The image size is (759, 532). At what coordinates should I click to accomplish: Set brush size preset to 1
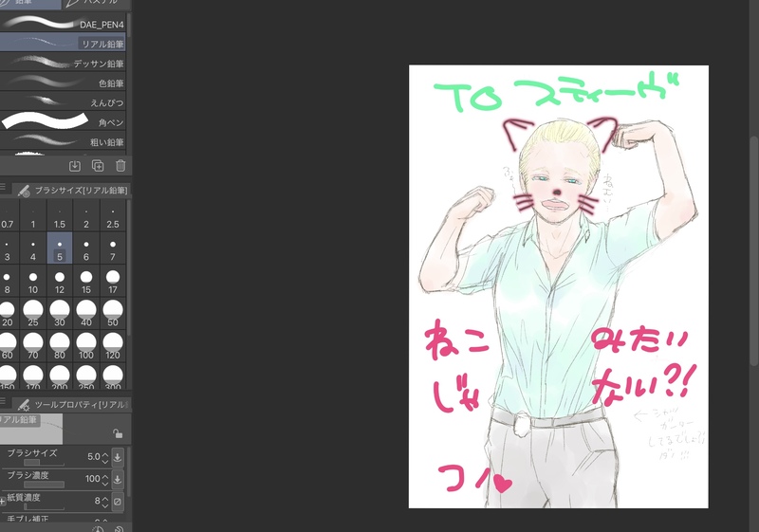click(33, 215)
